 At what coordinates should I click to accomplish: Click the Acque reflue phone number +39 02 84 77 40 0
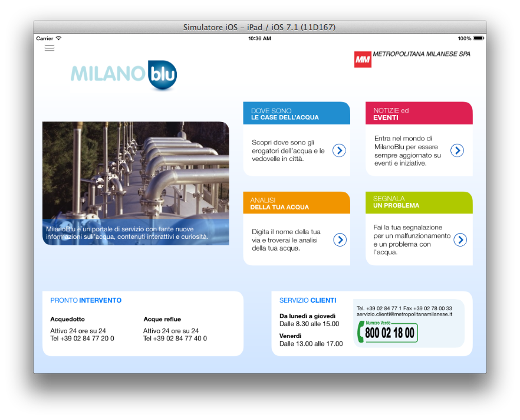[x=175, y=339]
